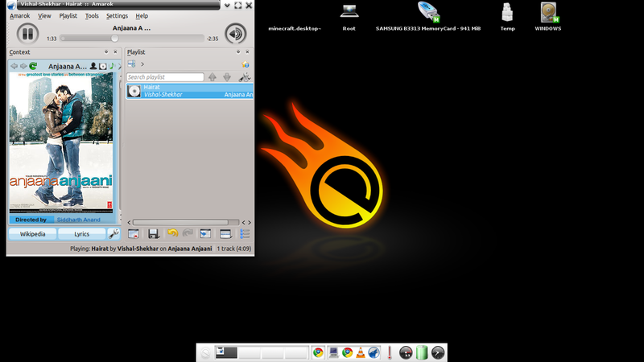644x362 pixels.
Task: Click the playlist scrollbar right arrow
Action: 250,223
